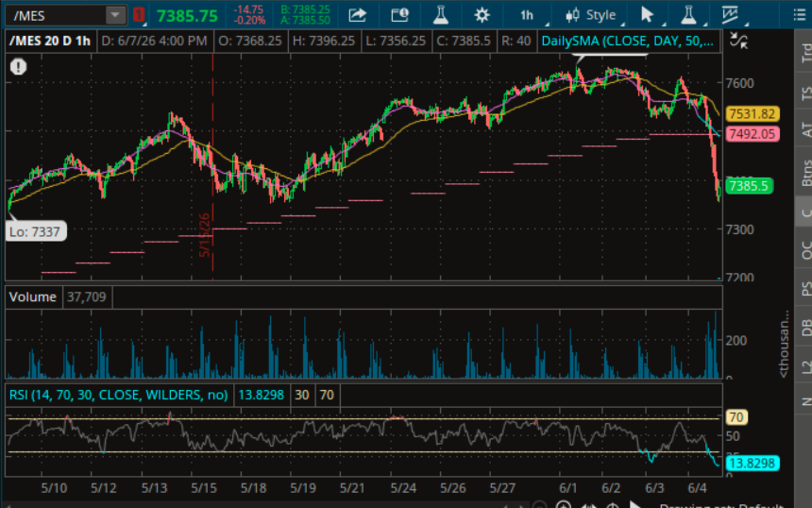The image size is (812, 508).
Task: Click the D: 6/7/26 4:00 PM field
Action: tap(154, 41)
